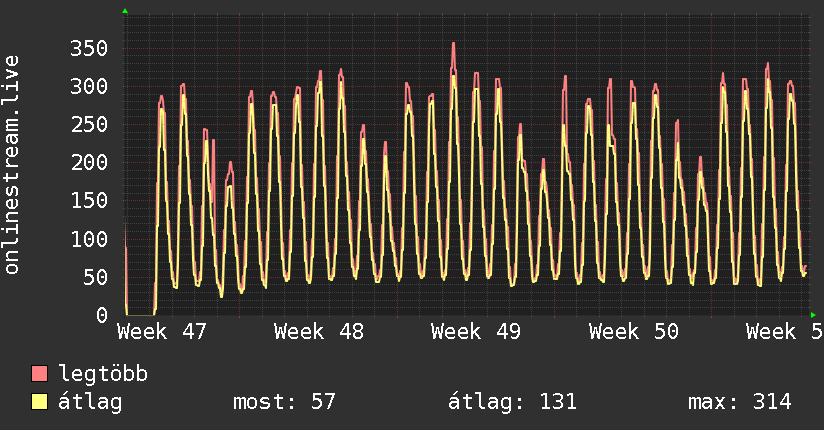This screenshot has width=824, height=430.
Task: Click the green arrow ending the x-axis
Action: pos(813,315)
